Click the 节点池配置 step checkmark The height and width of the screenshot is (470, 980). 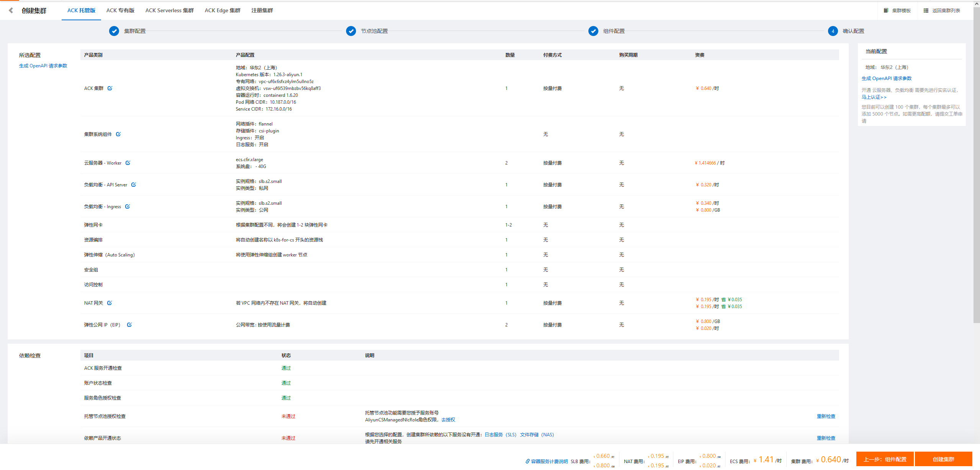pos(351,31)
